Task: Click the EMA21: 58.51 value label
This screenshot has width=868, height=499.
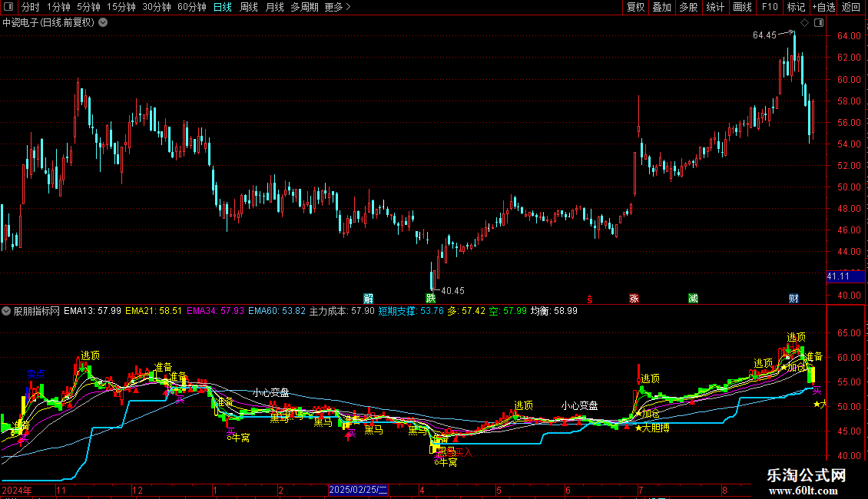Action: point(154,311)
